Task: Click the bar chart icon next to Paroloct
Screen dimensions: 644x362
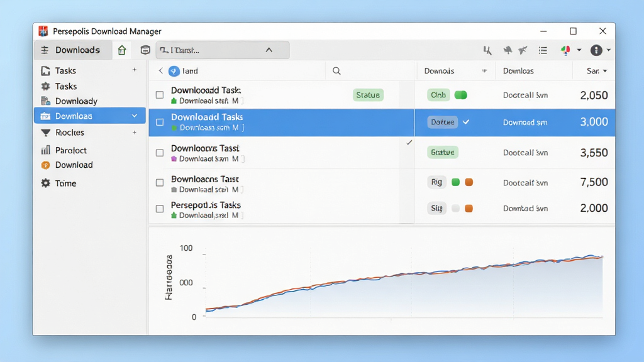Action: [x=45, y=150]
